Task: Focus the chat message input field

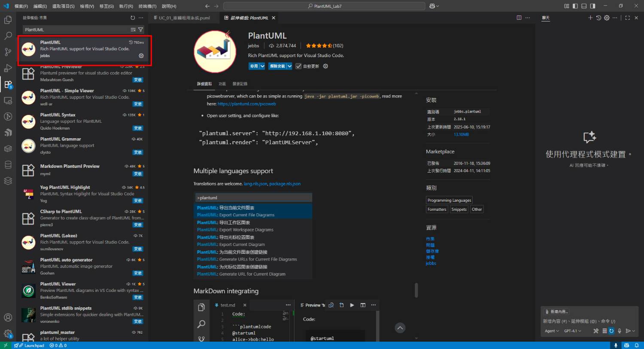Action: pyautogui.click(x=588, y=321)
